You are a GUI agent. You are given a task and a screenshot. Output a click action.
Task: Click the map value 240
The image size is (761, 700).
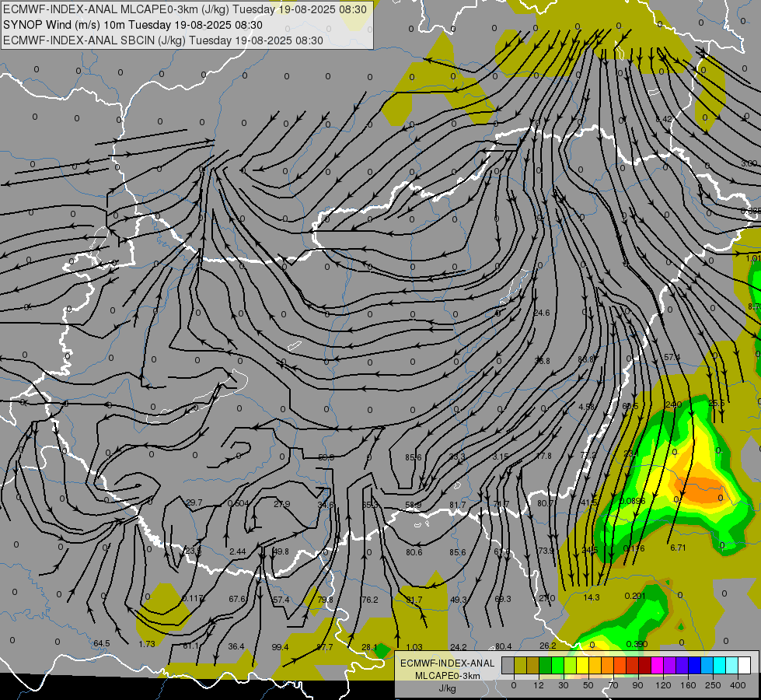pos(674,404)
